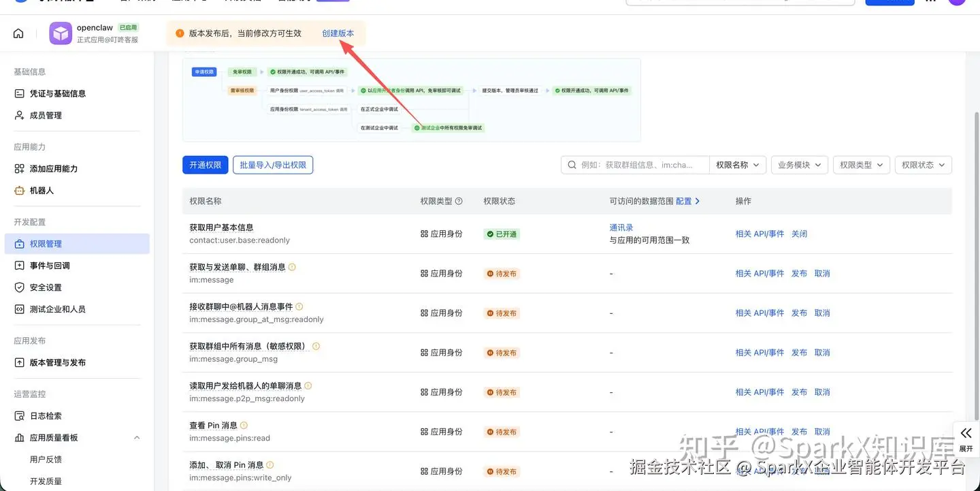This screenshot has height=491, width=980.
Task: Click the 添加应用能力 grid icon in sidebar
Action: pos(19,169)
